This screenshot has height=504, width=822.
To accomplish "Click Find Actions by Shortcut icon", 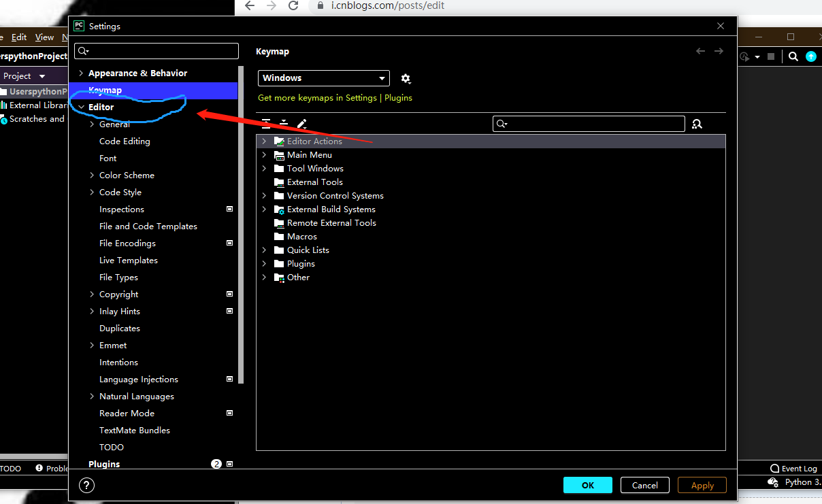I will click(x=697, y=124).
